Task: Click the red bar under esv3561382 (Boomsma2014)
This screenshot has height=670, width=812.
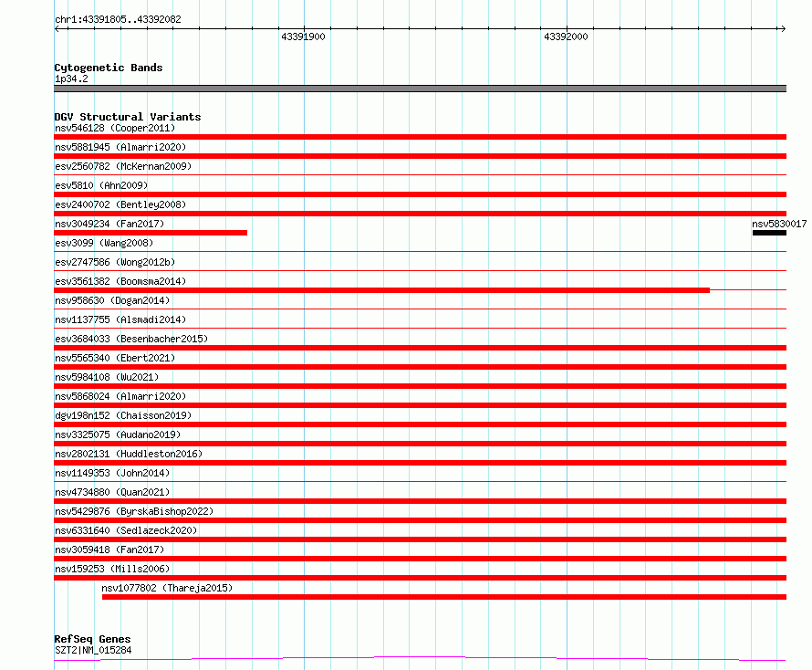Action: click(381, 290)
